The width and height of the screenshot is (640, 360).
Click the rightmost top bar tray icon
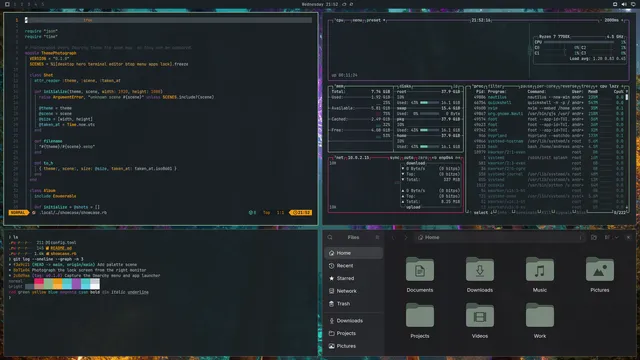pyautogui.click(x=633, y=4)
